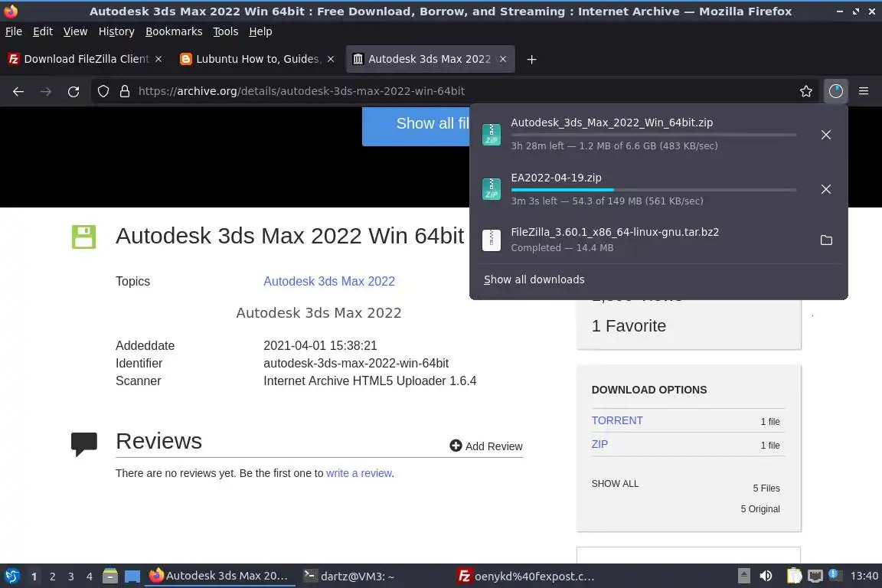The height and width of the screenshot is (588, 882).
Task: Open the Tools menu
Action: click(x=226, y=31)
